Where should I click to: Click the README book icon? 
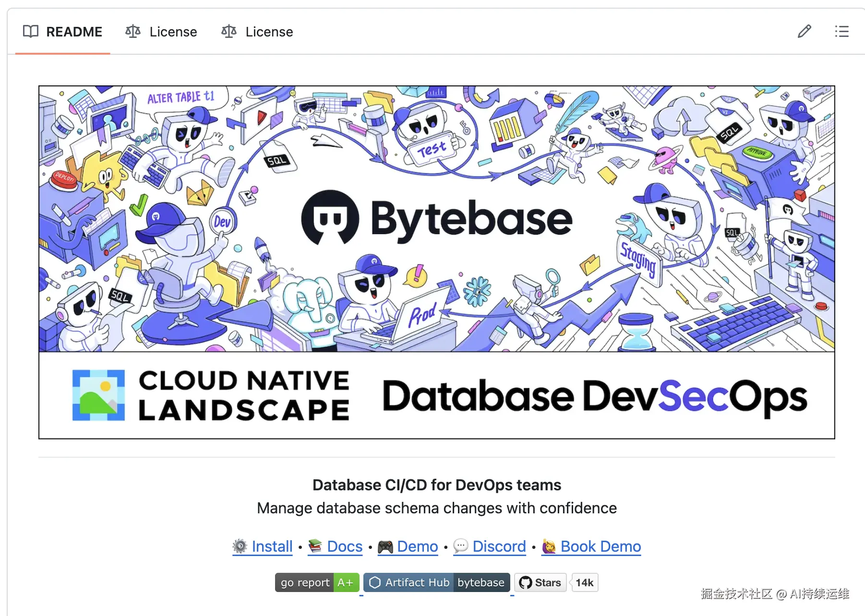30,31
